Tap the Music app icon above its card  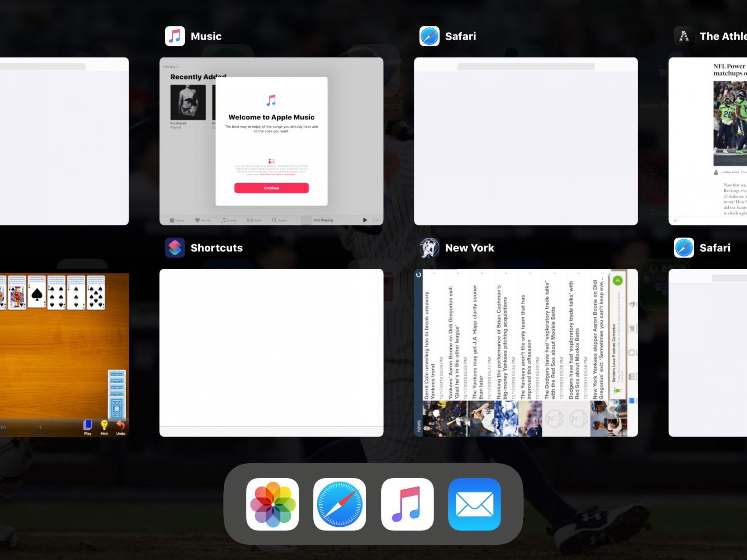click(x=175, y=36)
